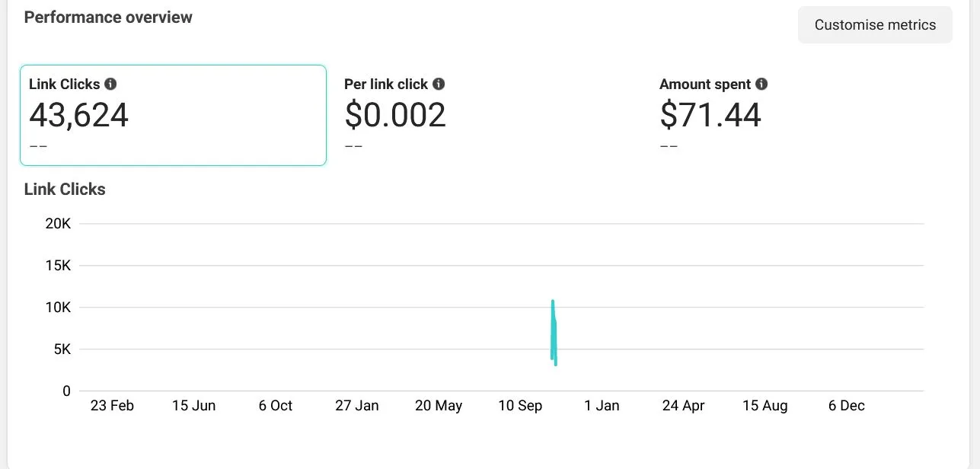Click the 20K y-axis value label
Viewport: 980px width, 469px height.
click(58, 224)
